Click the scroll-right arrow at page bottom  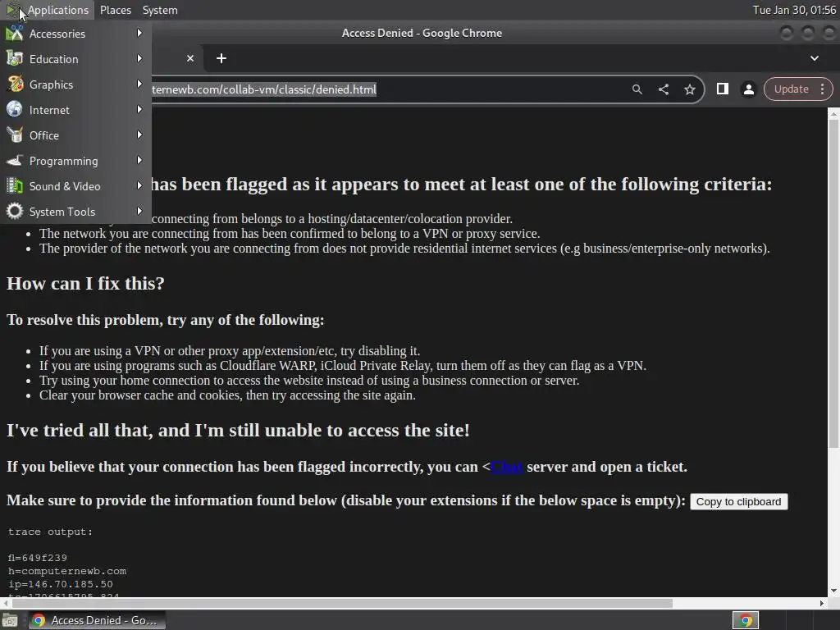coord(822,603)
